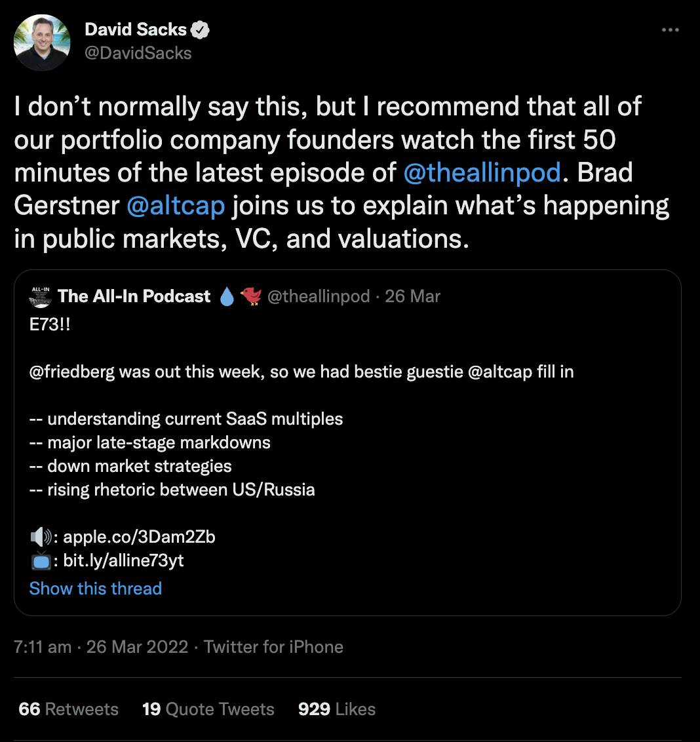Screen dimensions: 700x742
Task: Click the red bird emoji icon
Action: click(250, 296)
